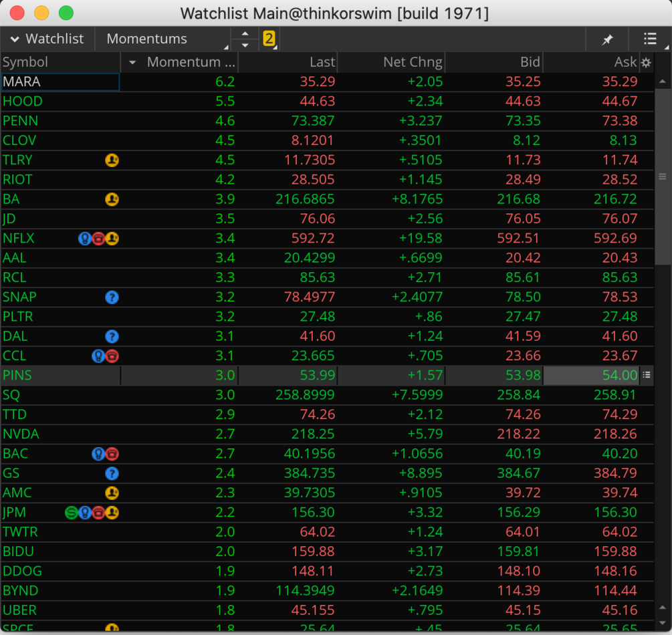The image size is (672, 635).
Task: Click the pin window icon
Action: click(607, 39)
